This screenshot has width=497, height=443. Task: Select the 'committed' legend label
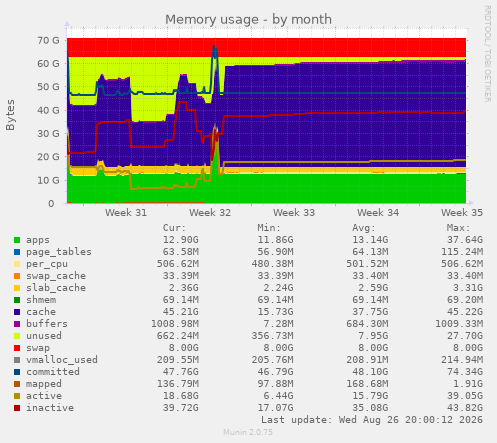click(53, 372)
